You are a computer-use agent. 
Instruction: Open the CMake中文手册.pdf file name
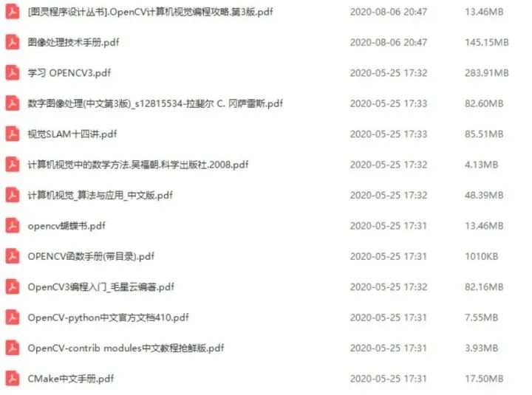(71, 379)
